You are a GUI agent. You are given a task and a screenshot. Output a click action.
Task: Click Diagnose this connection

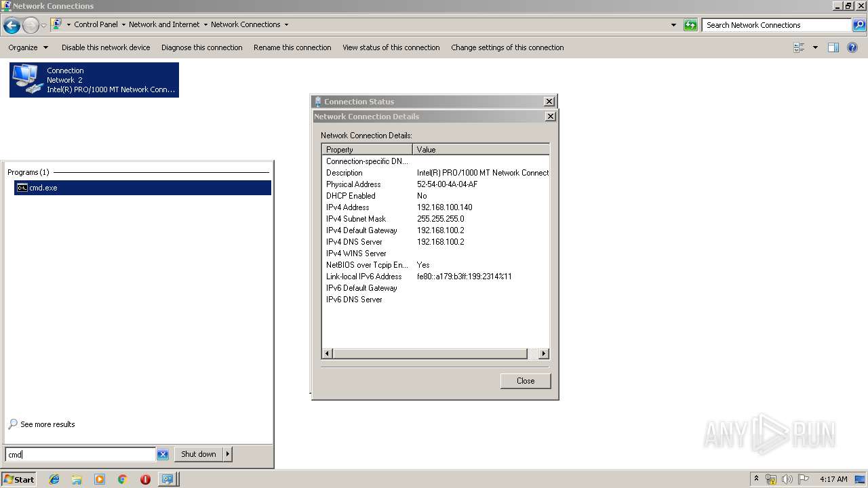pos(201,47)
